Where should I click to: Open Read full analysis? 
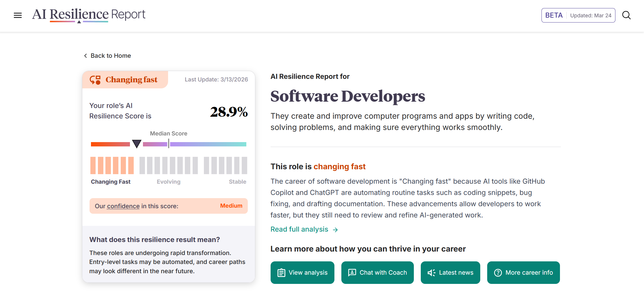click(x=299, y=229)
